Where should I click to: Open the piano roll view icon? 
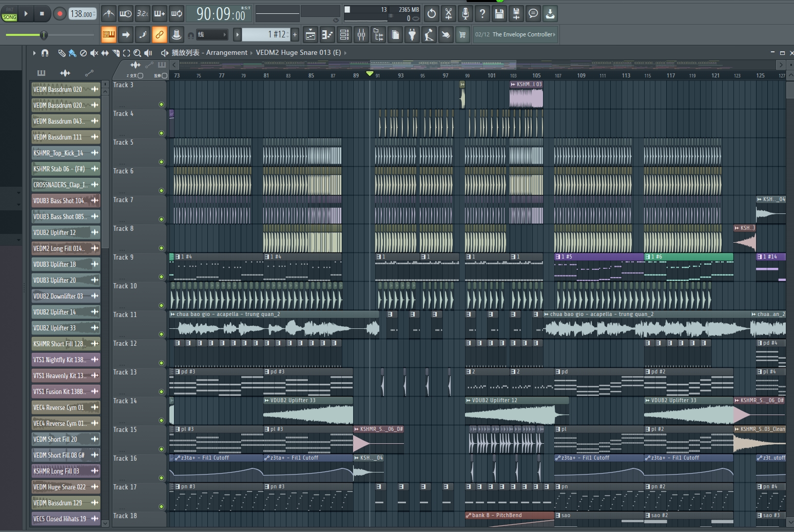point(327,35)
